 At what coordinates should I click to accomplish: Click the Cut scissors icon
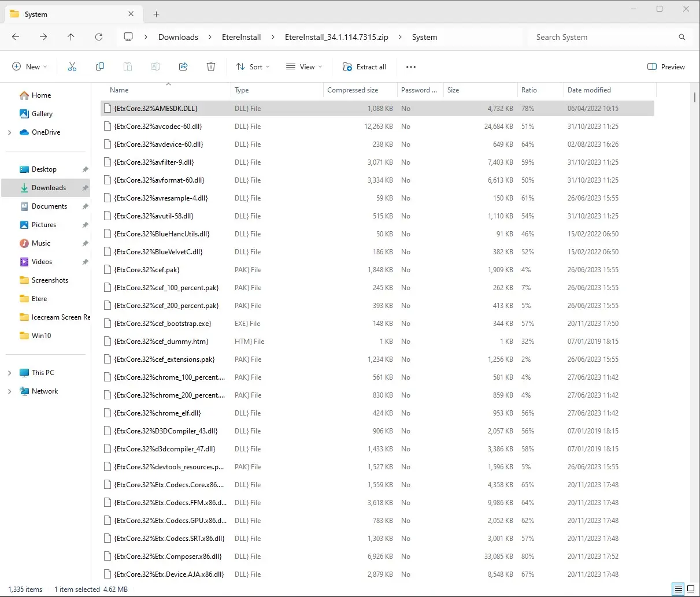click(72, 67)
